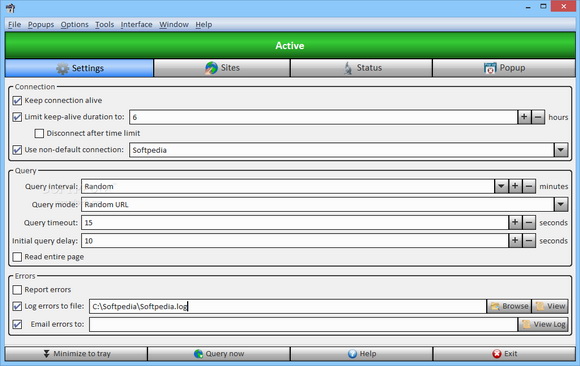Click Minimize to tray button
The height and width of the screenshot is (366, 580).
tap(76, 354)
